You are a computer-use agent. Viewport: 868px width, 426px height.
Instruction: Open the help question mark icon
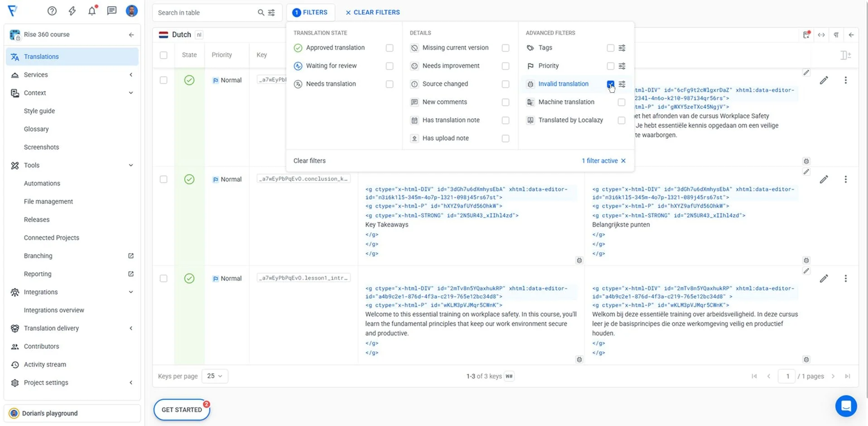pyautogui.click(x=52, y=11)
